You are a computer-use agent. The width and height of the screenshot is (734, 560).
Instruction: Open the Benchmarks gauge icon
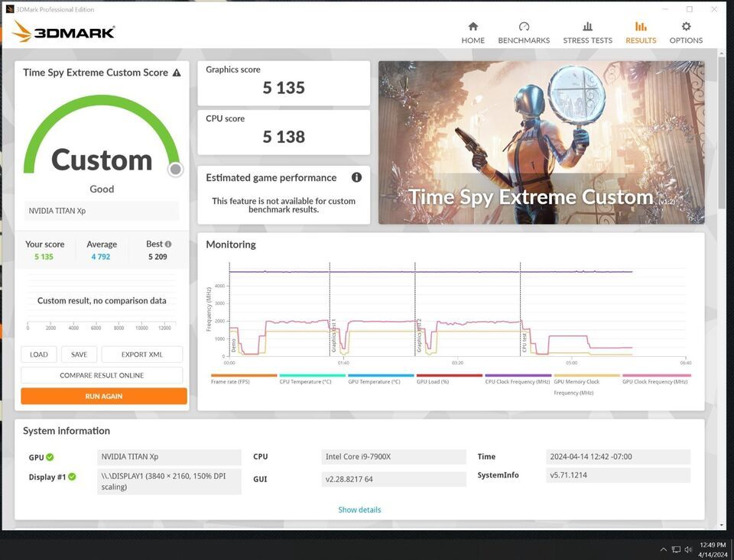coord(524,26)
